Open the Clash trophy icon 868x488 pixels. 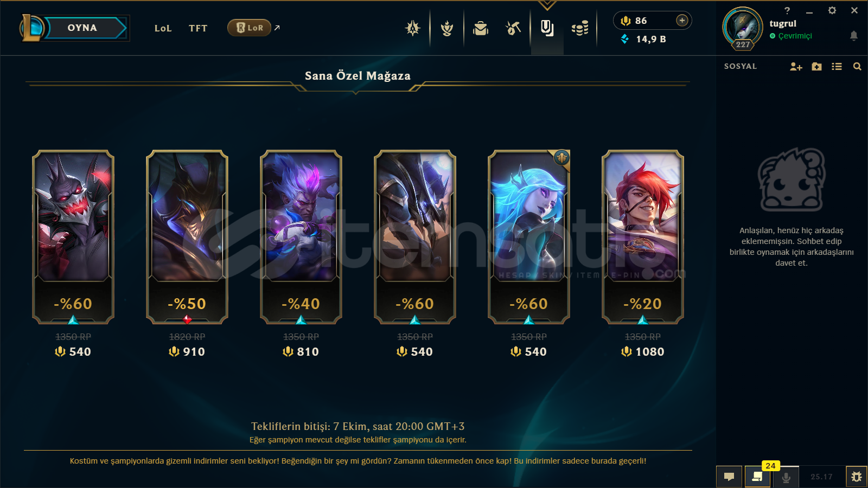click(x=447, y=28)
